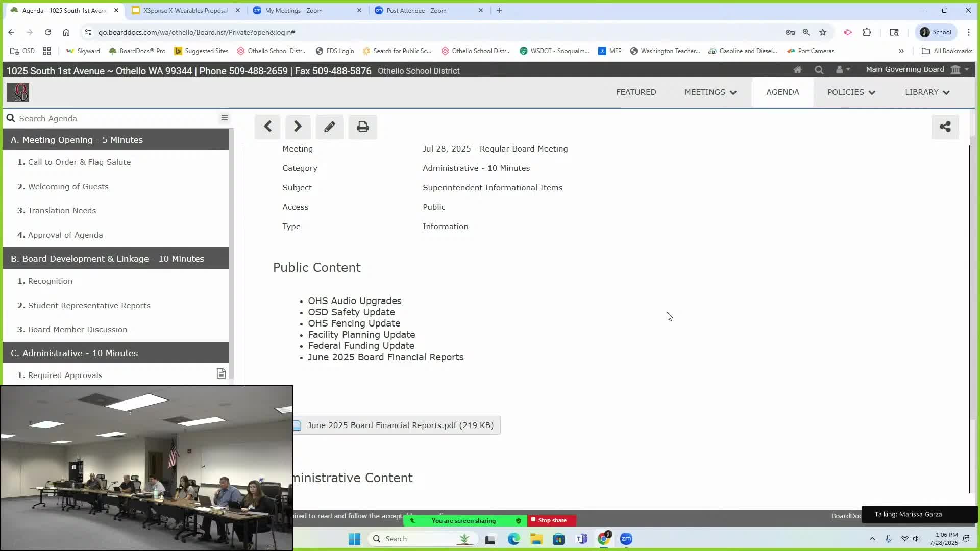This screenshot has width=980, height=551.
Task: Toggle the agenda sidebar hamburger menu
Action: click(x=224, y=118)
